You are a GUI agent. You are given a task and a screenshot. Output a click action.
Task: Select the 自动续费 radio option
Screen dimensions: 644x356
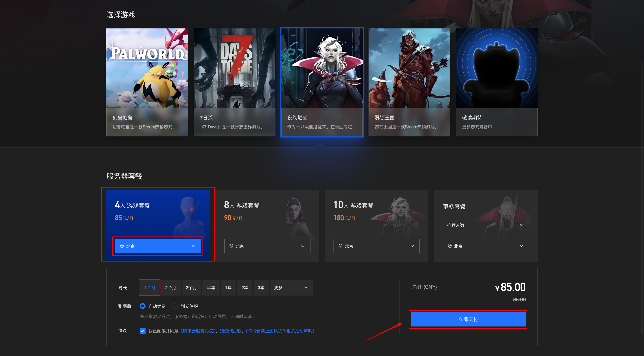(142, 306)
